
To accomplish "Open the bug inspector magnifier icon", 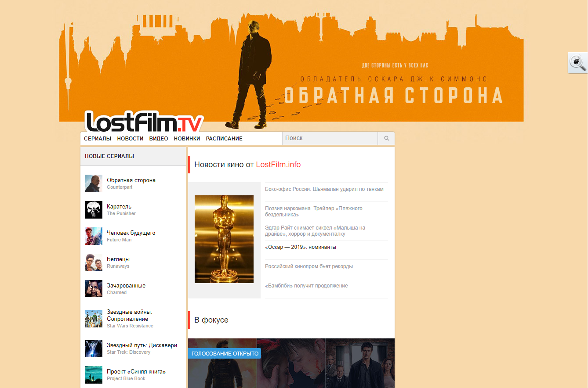I will (578, 63).
